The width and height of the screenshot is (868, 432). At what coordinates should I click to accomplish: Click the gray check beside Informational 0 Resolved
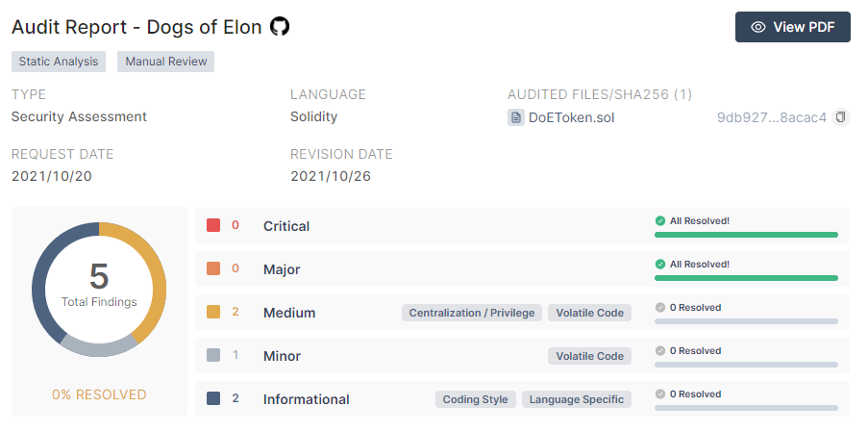pyautogui.click(x=659, y=394)
